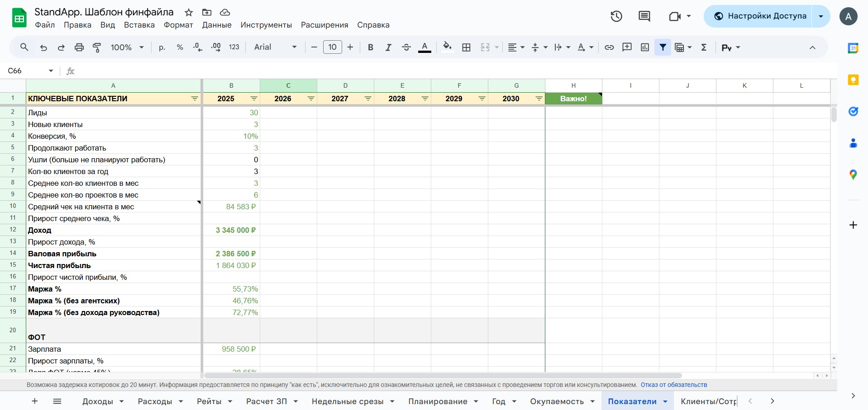Open the borders tool
The height and width of the screenshot is (410, 868).
pyautogui.click(x=466, y=47)
